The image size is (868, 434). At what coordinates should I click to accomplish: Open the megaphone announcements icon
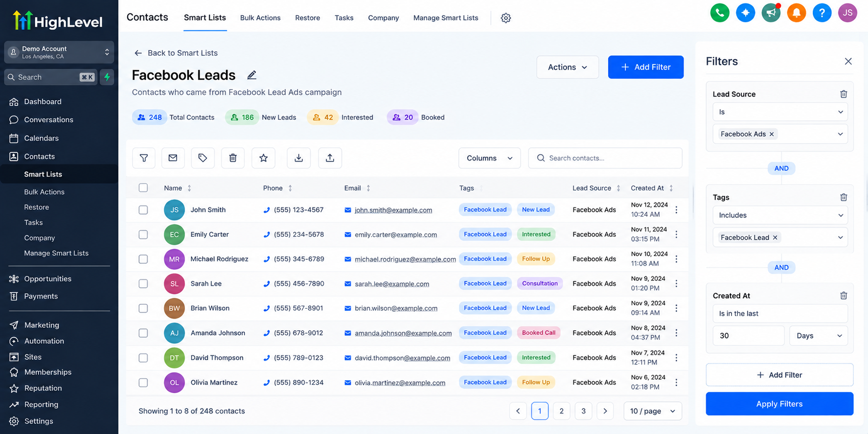771,13
